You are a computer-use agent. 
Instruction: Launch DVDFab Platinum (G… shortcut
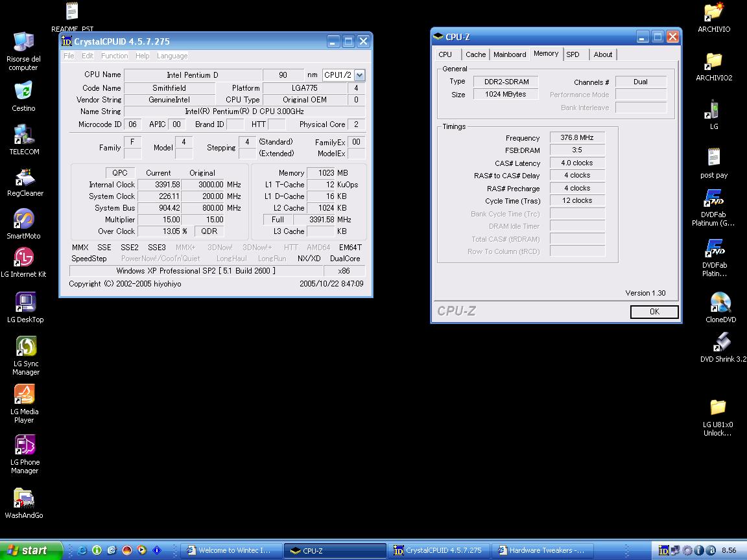(714, 198)
